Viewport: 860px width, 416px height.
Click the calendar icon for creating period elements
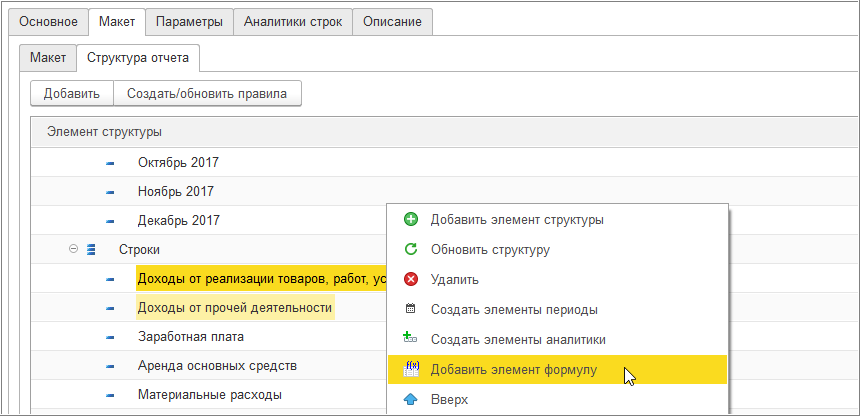click(410, 310)
